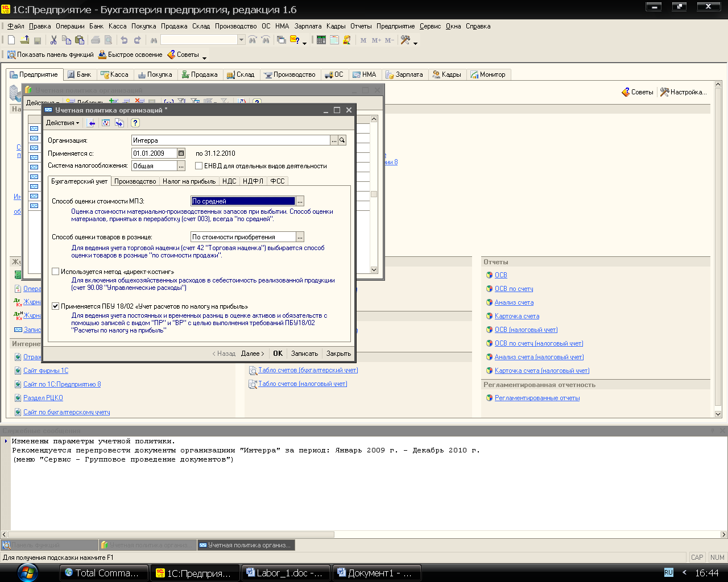This screenshot has width=728, height=582.
Task: Switch to the Производство tab in dialog
Action: click(135, 181)
